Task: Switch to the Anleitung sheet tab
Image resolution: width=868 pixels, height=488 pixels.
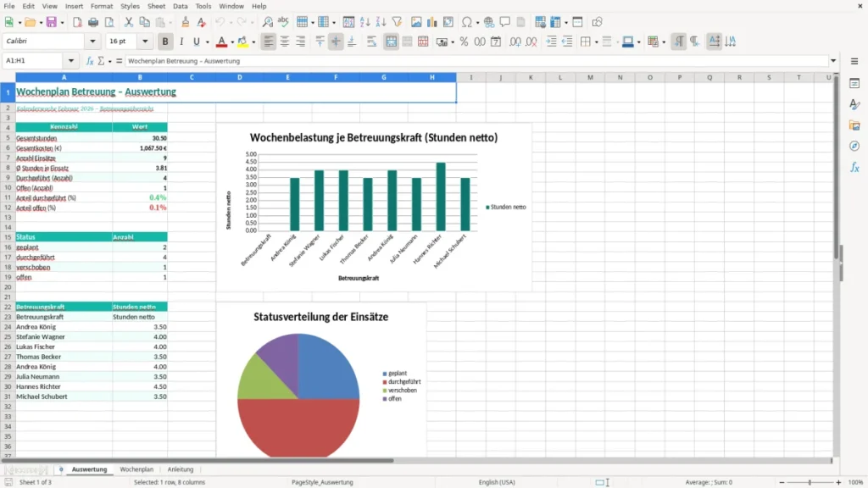Action: 181,469
